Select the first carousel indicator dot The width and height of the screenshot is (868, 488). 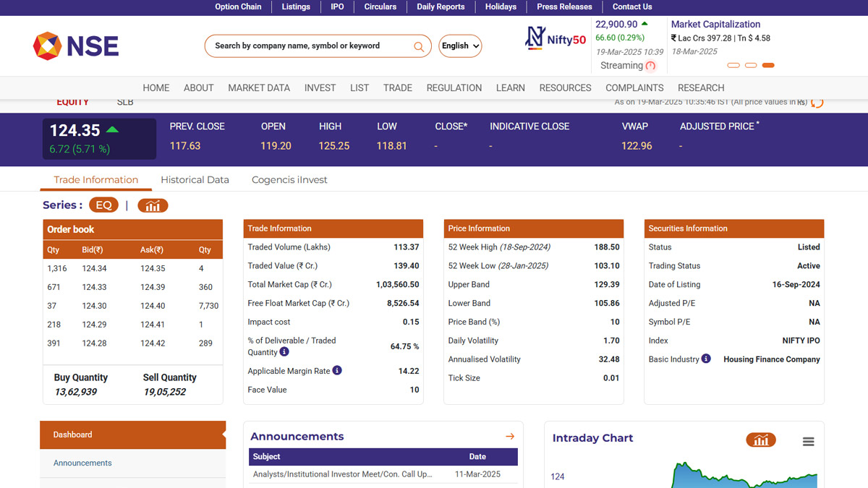tap(733, 65)
